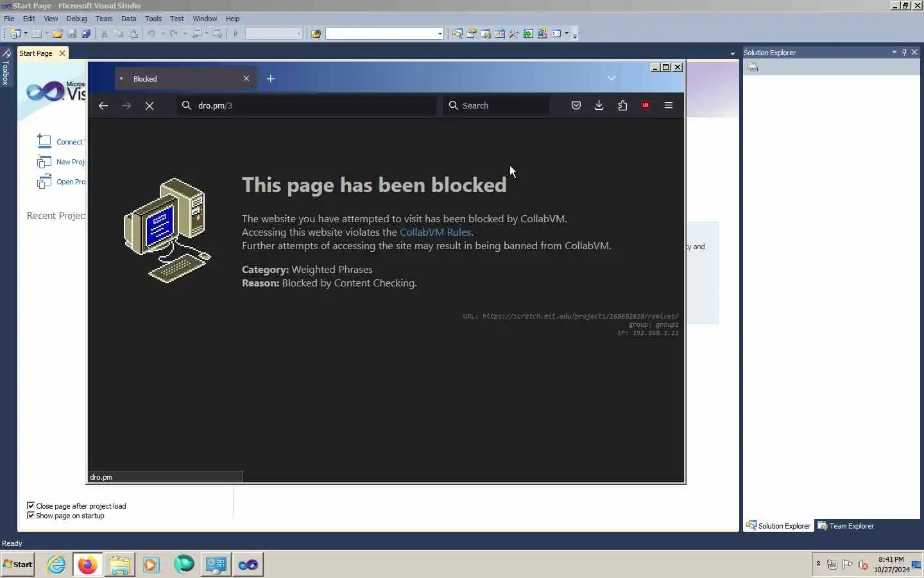Switch to Team Explorer tab

pyautogui.click(x=846, y=526)
